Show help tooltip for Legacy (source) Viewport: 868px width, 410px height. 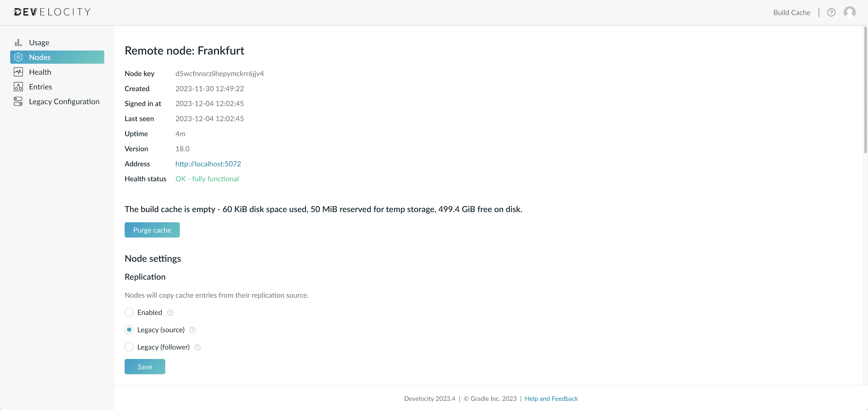(x=193, y=330)
